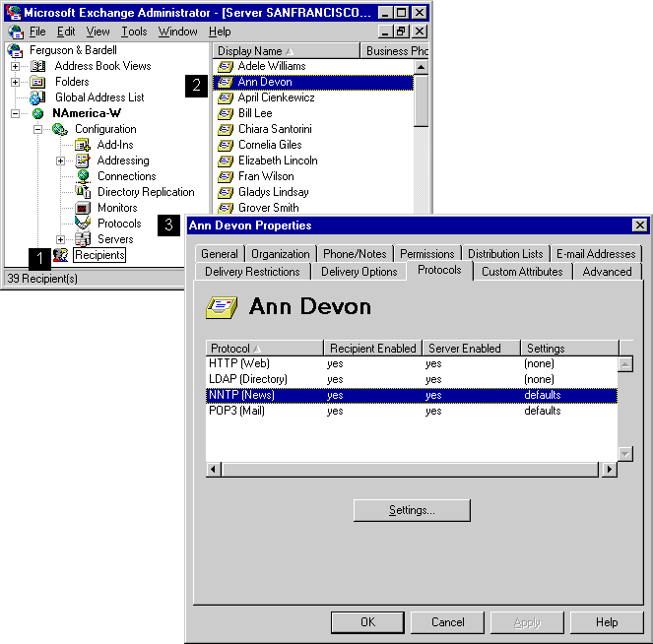Click the Folders icon in tree
Screen dimensions: 653x644
pyautogui.click(x=37, y=82)
